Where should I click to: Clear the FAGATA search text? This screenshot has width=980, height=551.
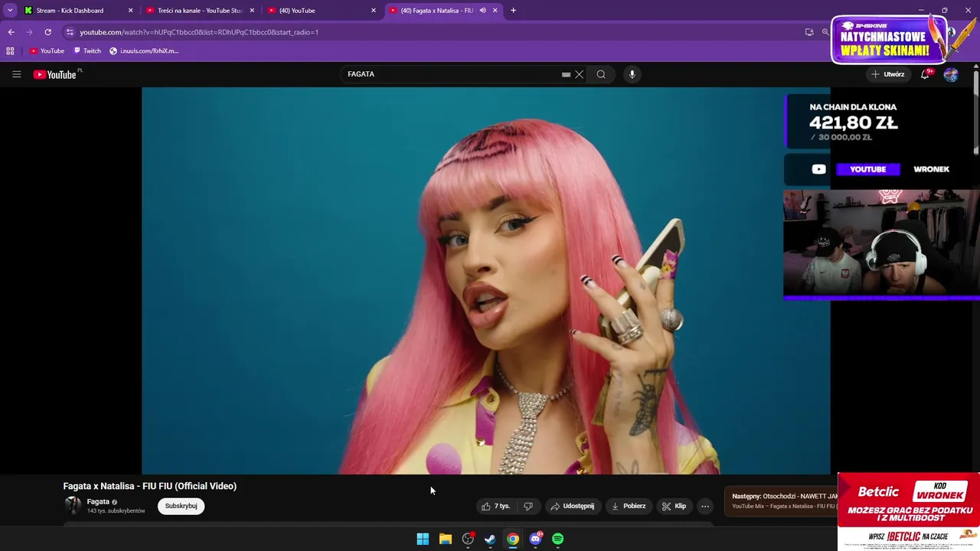(580, 74)
